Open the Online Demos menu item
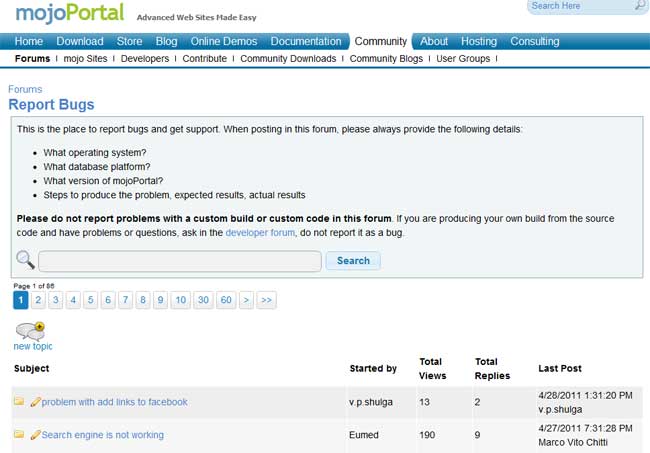The image size is (650, 453). click(223, 42)
